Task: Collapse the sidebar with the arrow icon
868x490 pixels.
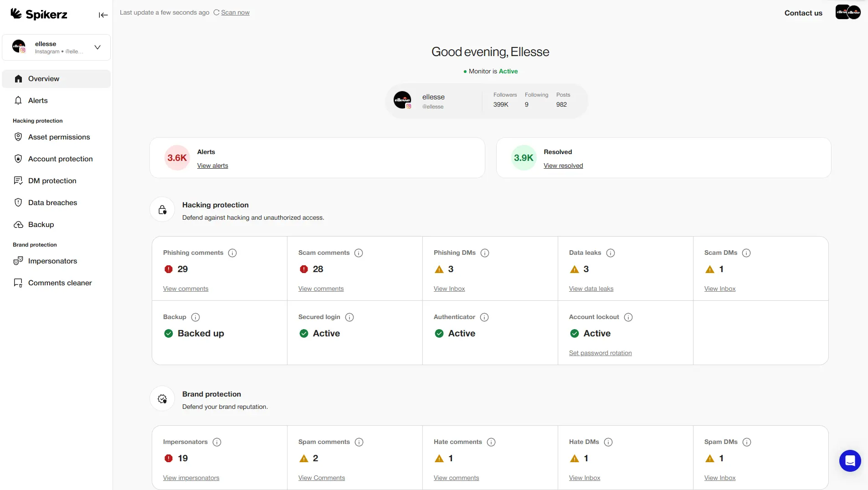Action: click(103, 15)
